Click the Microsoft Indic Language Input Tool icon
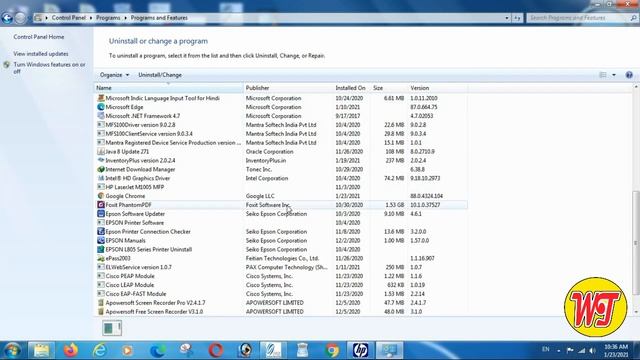Viewport: 640px width, 360px height. point(101,98)
